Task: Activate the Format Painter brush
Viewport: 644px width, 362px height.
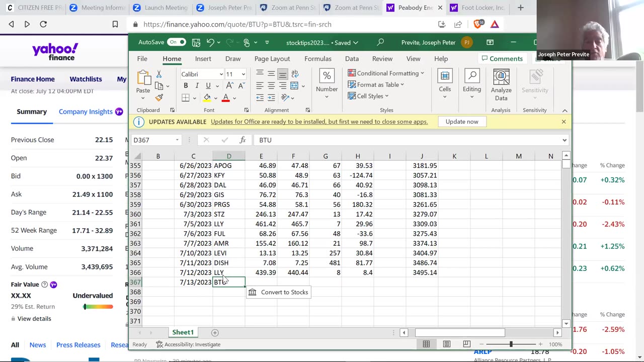Action: (x=159, y=98)
